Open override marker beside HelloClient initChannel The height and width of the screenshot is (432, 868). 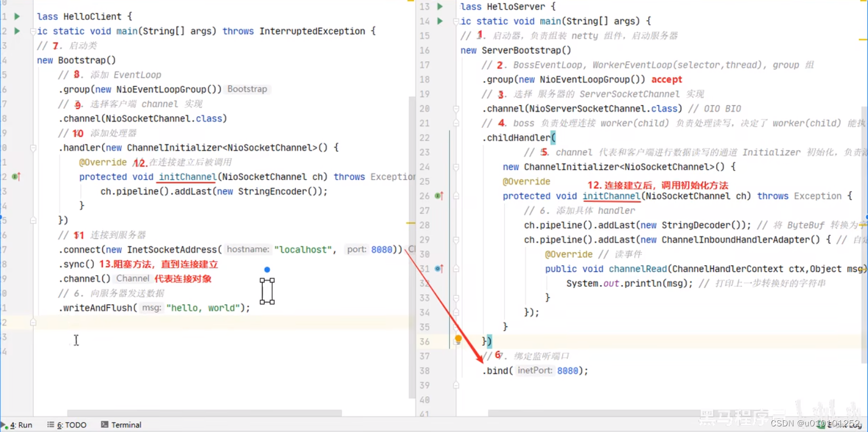point(16,177)
